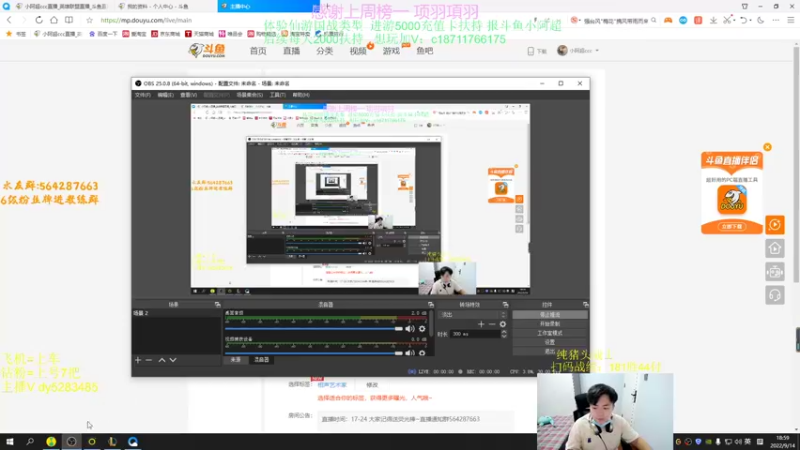Close the 斗鱼直播伴侣 floating promo
Screen dimensions: 800x450
(767, 147)
